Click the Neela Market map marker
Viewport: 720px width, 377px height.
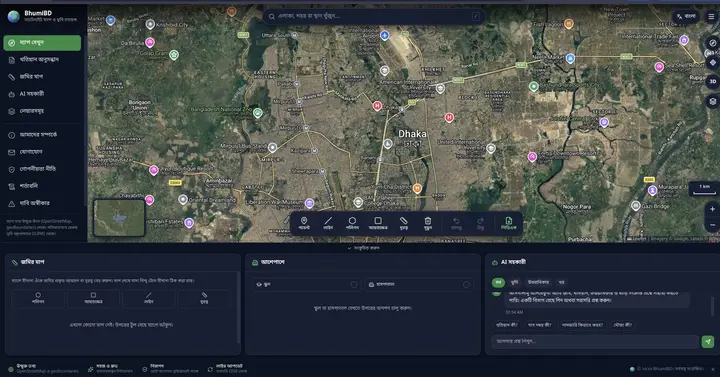(x=570, y=58)
